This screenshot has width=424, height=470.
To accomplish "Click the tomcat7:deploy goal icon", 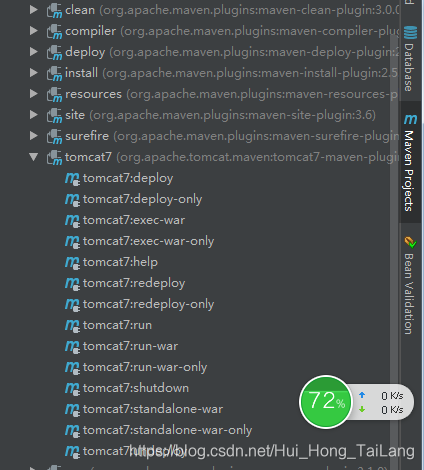I will pos(72,179).
